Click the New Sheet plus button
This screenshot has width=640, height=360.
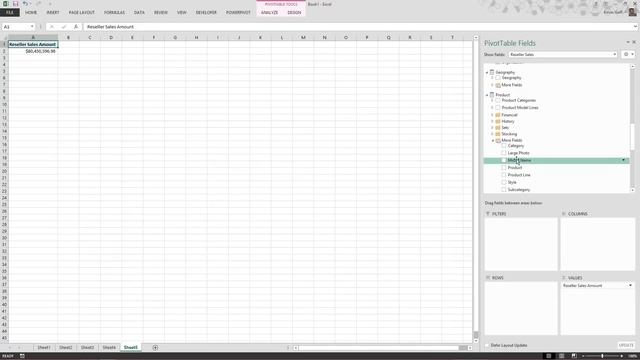155,347
